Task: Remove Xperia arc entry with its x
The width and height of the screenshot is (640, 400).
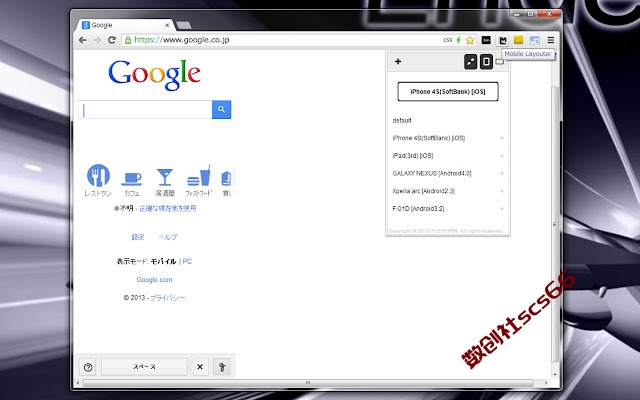Action: [502, 191]
